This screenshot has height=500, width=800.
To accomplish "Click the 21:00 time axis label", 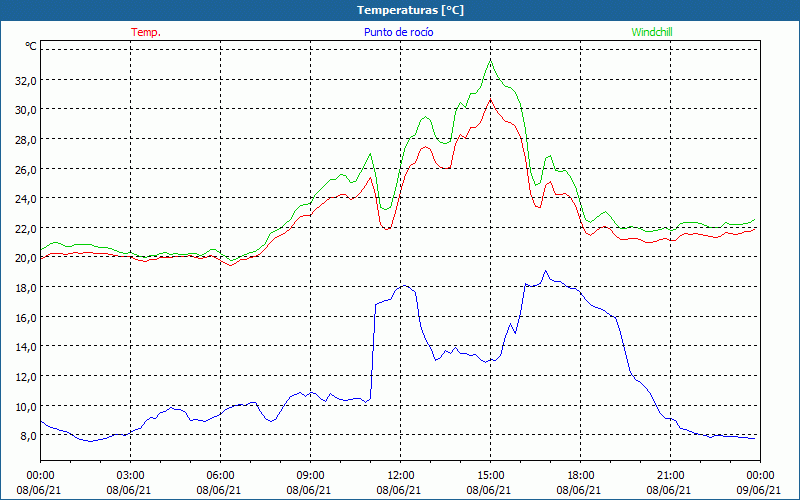I will pos(670,476).
